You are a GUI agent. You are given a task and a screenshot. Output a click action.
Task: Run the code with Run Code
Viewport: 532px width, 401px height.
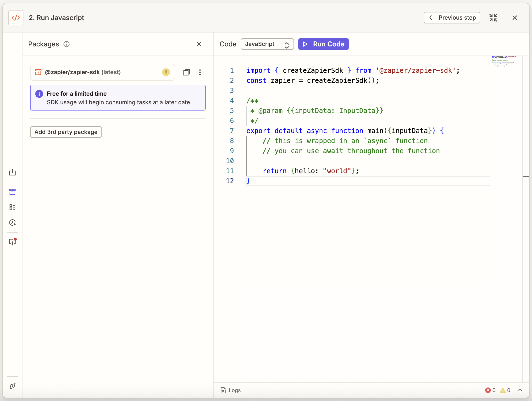tap(323, 44)
